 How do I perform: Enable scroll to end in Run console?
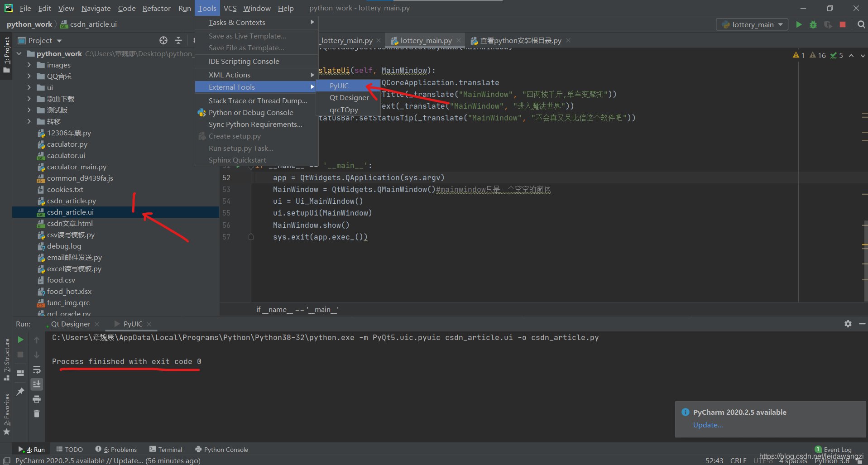coord(37,384)
